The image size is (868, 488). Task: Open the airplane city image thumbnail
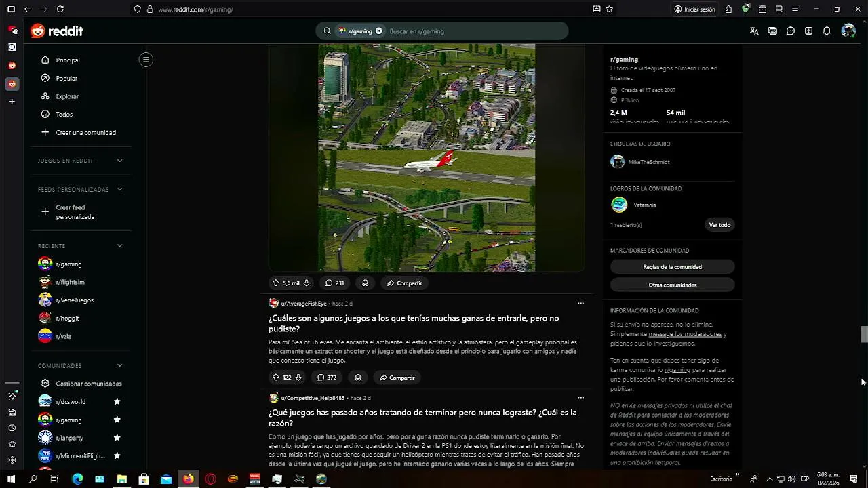427,158
